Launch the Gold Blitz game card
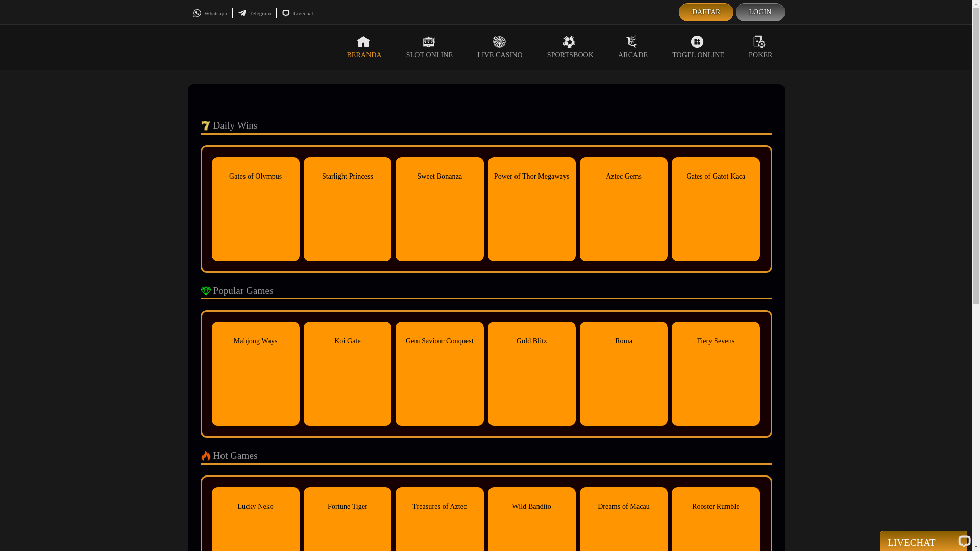Viewport: 980px width, 551px height. pos(531,374)
